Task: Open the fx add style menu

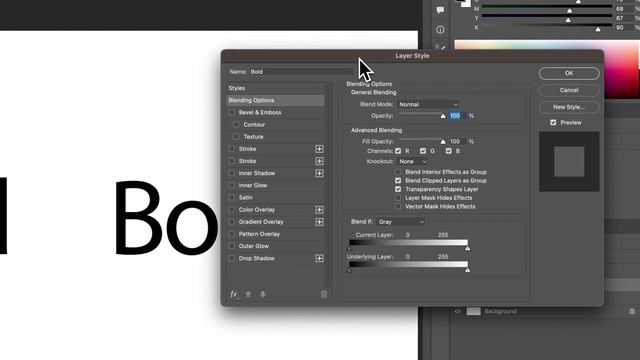Action: pyautogui.click(x=234, y=294)
